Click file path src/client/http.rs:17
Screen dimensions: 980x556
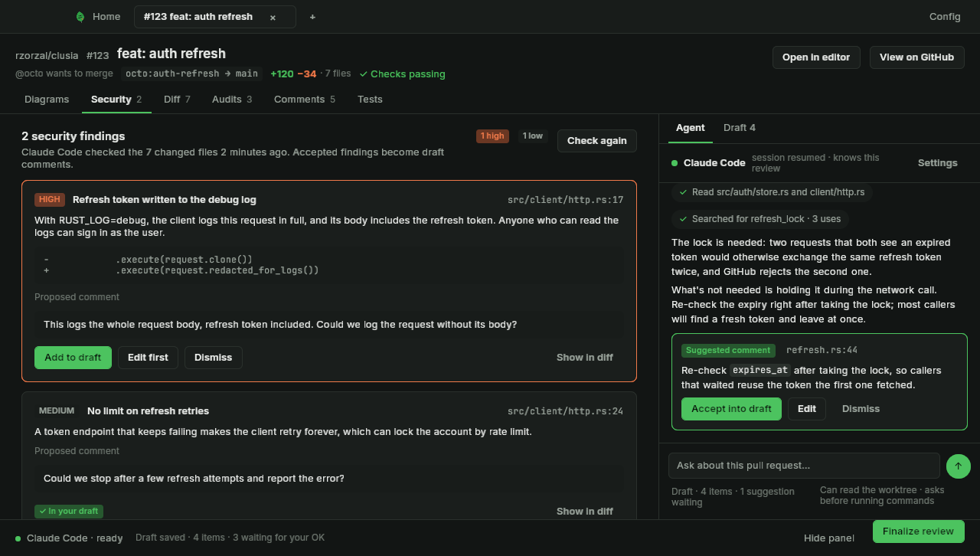click(565, 200)
